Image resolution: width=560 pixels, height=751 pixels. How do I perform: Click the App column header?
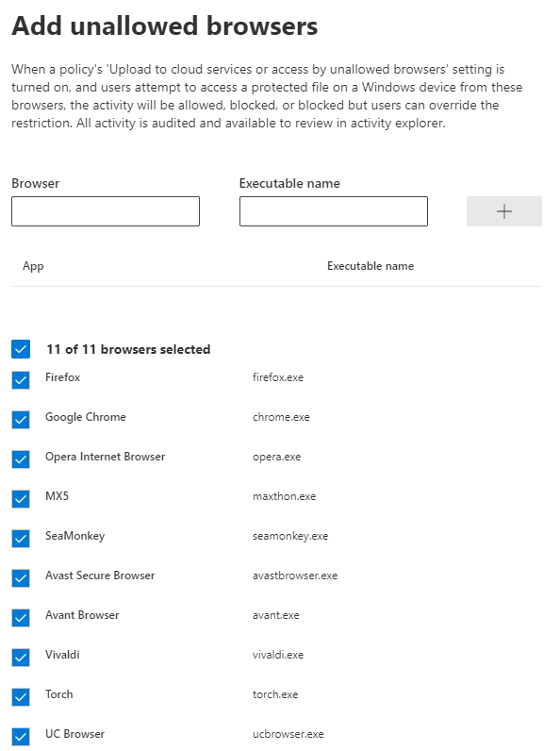pyautogui.click(x=33, y=266)
